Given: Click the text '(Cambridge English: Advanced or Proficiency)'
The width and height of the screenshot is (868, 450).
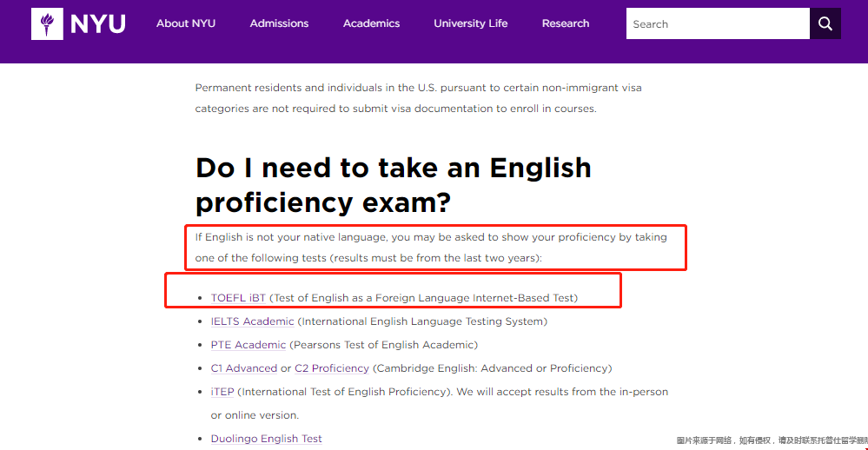Looking at the screenshot, I should [492, 368].
